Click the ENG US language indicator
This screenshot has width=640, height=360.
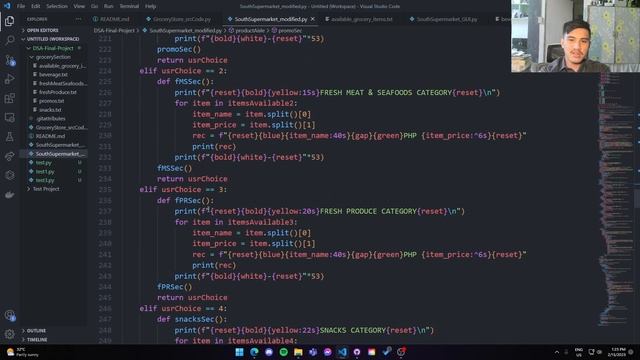tap(579, 352)
